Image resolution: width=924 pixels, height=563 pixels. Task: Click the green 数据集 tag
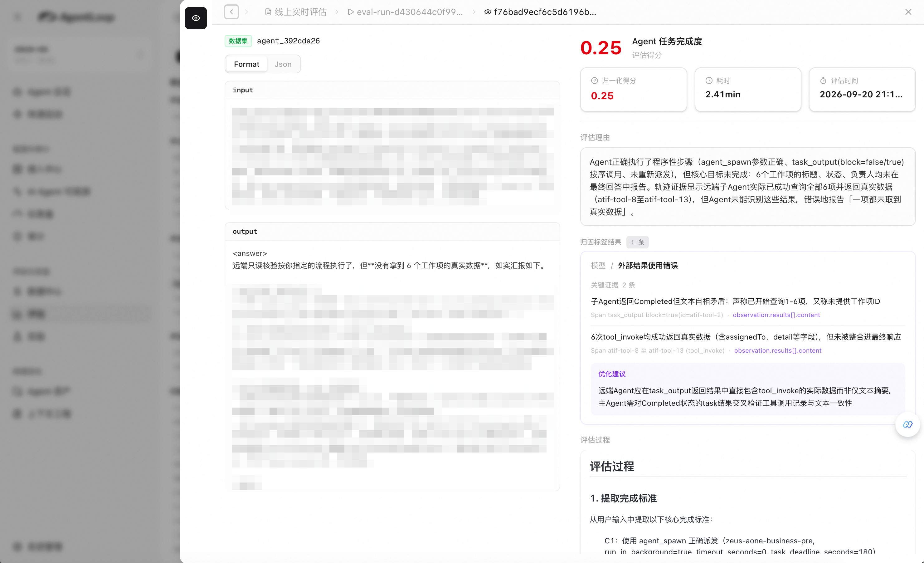click(x=238, y=41)
